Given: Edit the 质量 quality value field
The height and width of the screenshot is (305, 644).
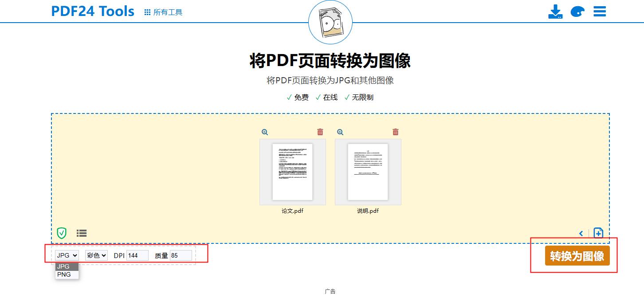Looking at the screenshot, I should click(181, 255).
